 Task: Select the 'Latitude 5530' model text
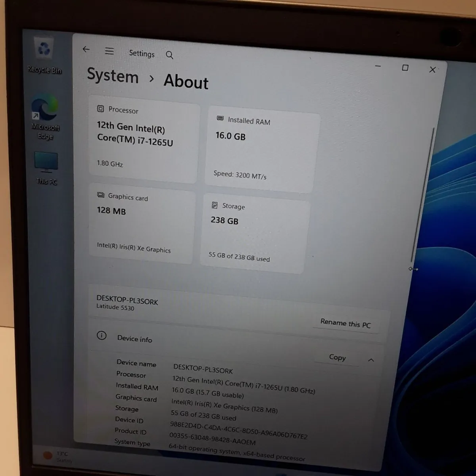click(x=115, y=307)
